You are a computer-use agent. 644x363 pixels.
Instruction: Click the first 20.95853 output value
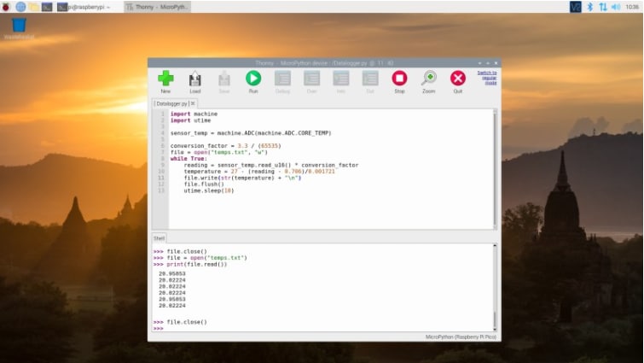[172, 273]
